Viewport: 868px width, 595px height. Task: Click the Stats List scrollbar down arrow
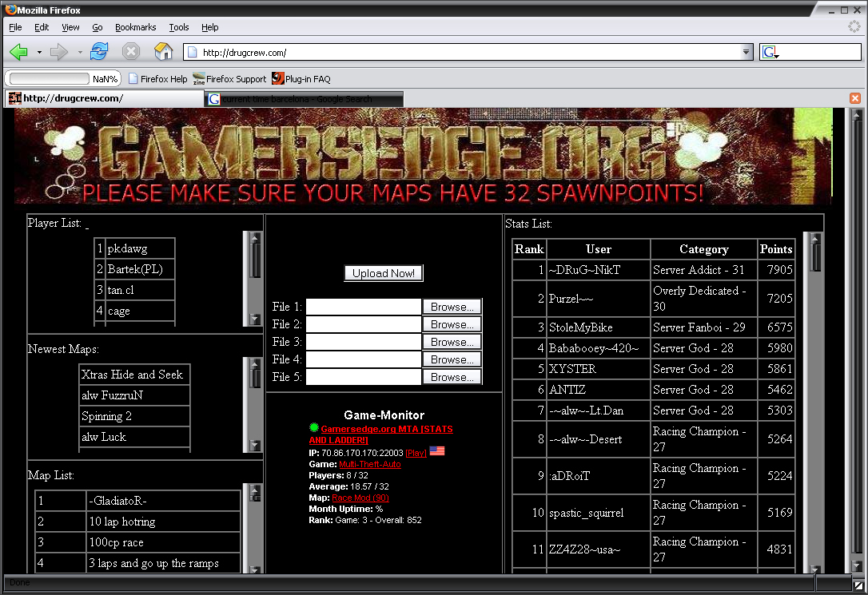point(814,569)
